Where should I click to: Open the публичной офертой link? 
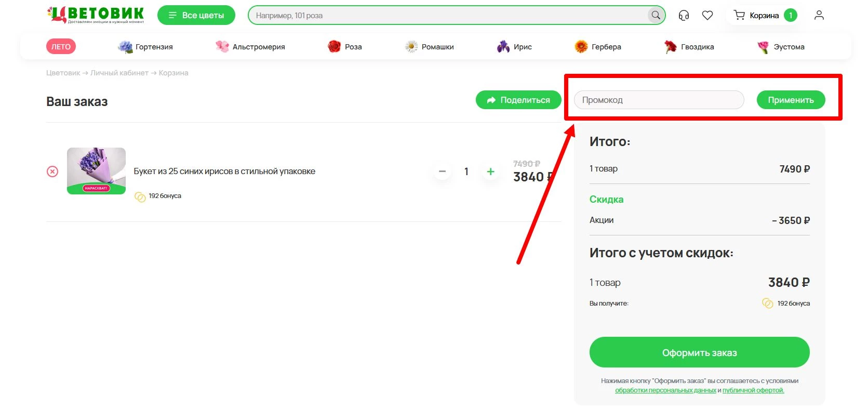click(753, 390)
